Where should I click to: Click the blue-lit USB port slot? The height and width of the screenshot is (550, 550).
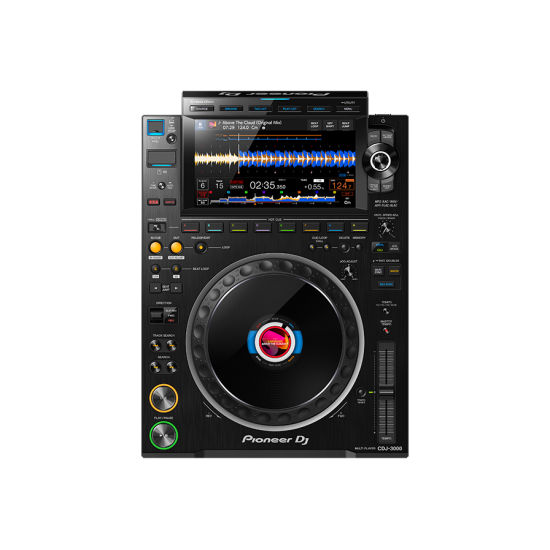click(155, 127)
